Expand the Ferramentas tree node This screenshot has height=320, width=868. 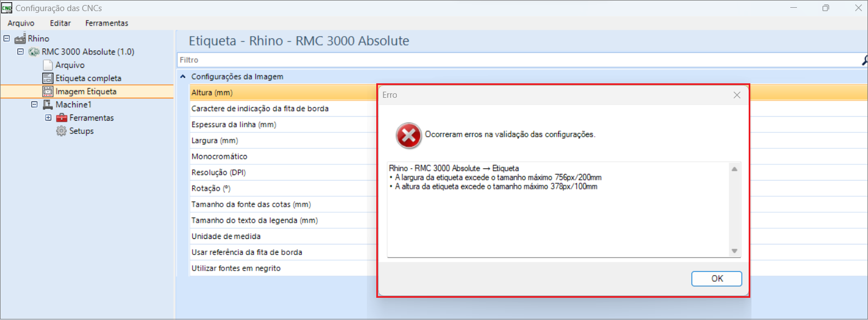[x=48, y=118]
